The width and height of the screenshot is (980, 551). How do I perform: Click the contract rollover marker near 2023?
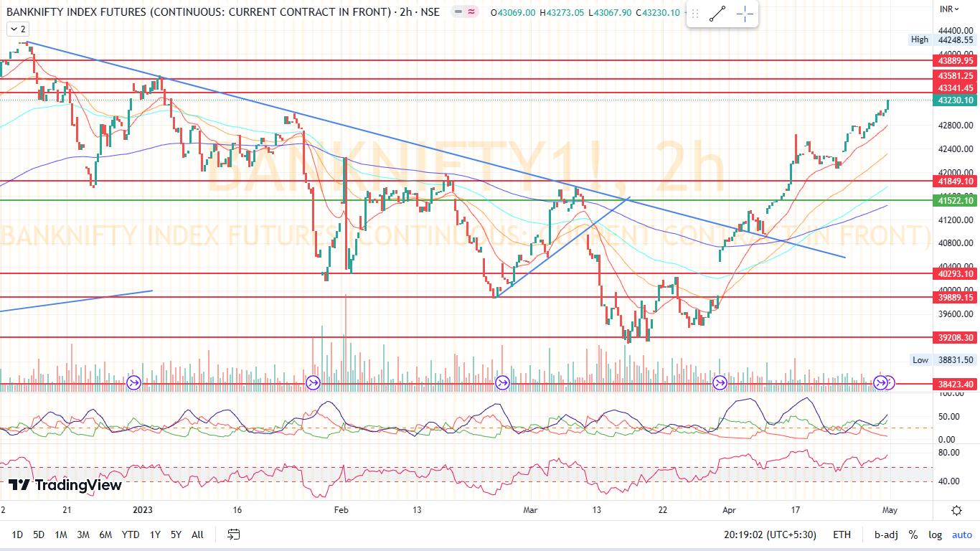(134, 382)
